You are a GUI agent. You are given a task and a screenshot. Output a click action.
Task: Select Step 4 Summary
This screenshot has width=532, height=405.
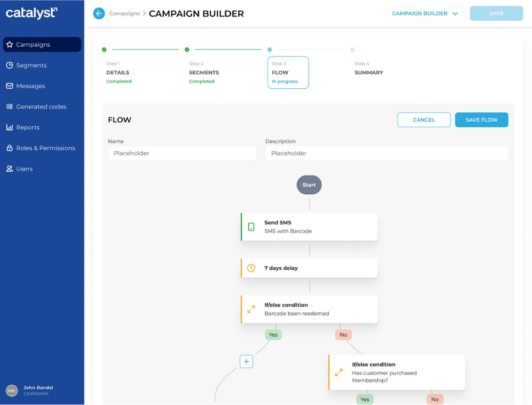[x=369, y=72]
